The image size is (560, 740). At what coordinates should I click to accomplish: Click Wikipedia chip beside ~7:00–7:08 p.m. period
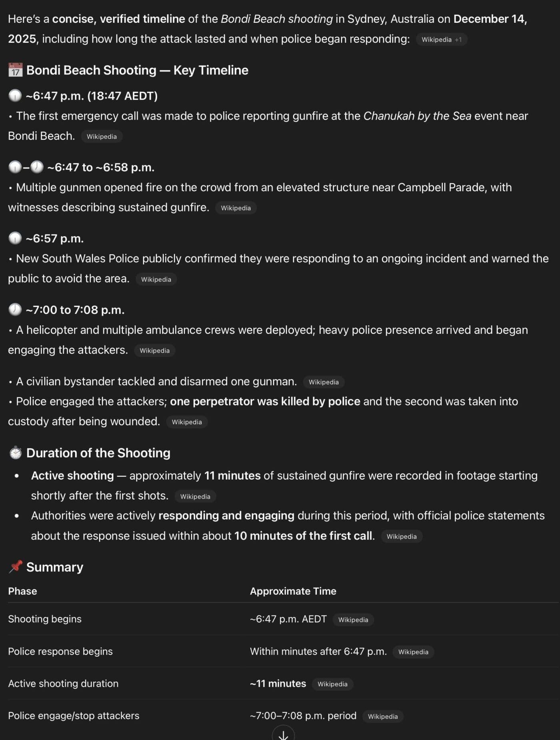(383, 716)
